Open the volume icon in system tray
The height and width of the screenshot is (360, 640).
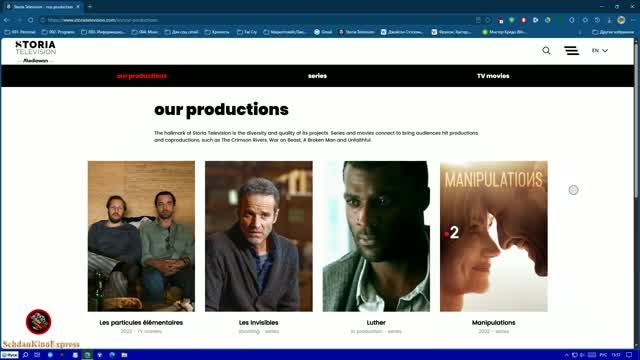pyautogui.click(x=582, y=355)
